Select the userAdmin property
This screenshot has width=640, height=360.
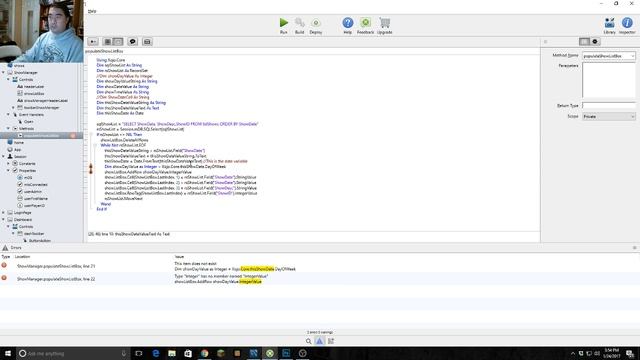33,191
